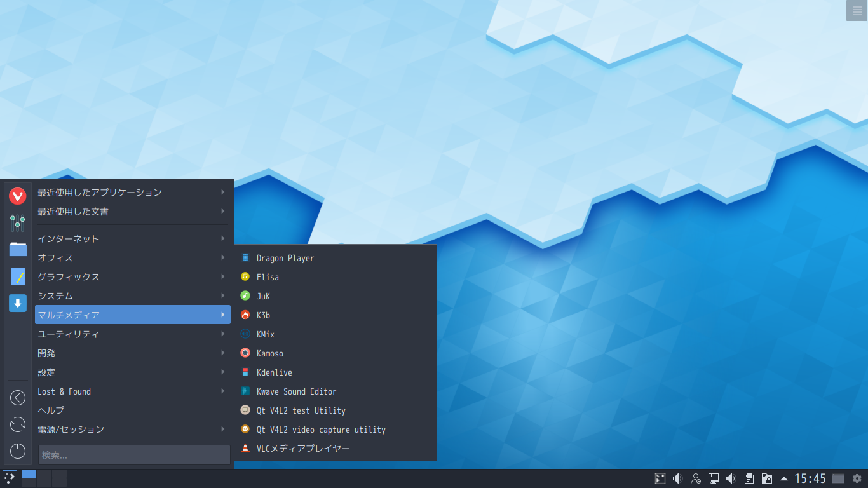This screenshot has height=488, width=868.
Task: Open KMix mixer
Action: 336,334
